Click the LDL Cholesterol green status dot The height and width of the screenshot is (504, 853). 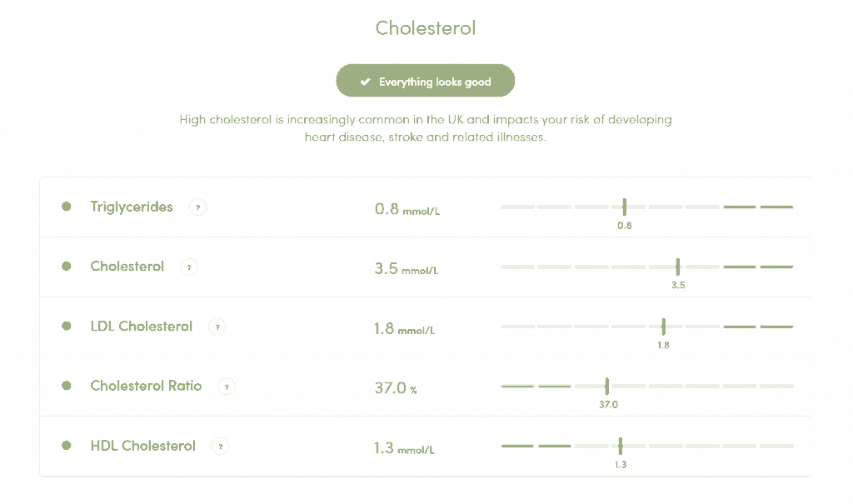[x=67, y=327]
